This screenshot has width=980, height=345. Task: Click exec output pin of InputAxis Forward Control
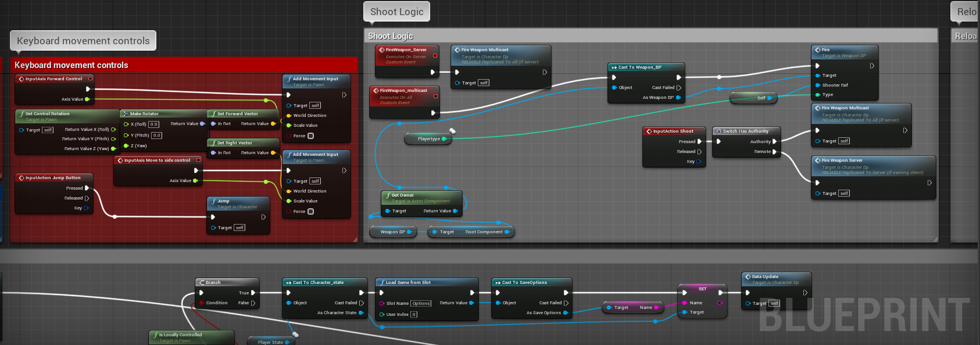point(88,89)
